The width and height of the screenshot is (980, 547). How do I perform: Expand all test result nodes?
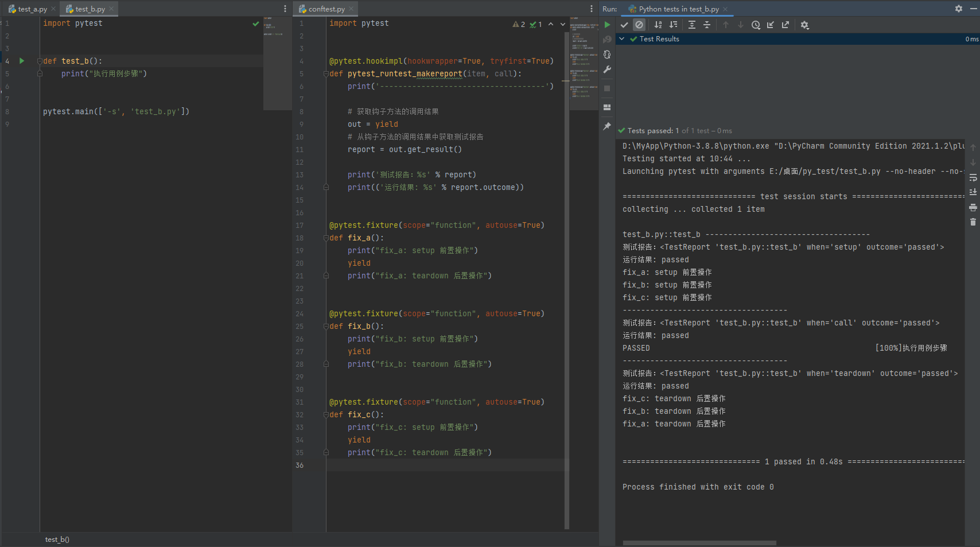(692, 25)
